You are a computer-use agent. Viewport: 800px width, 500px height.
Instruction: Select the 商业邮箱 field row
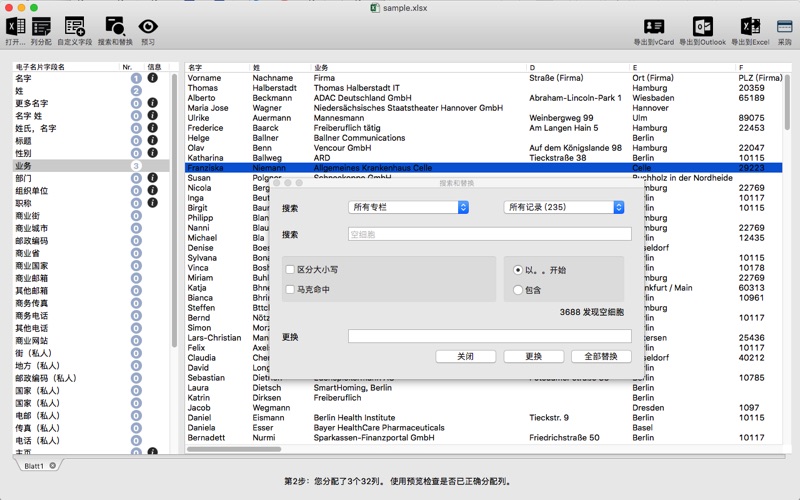tap(91, 278)
